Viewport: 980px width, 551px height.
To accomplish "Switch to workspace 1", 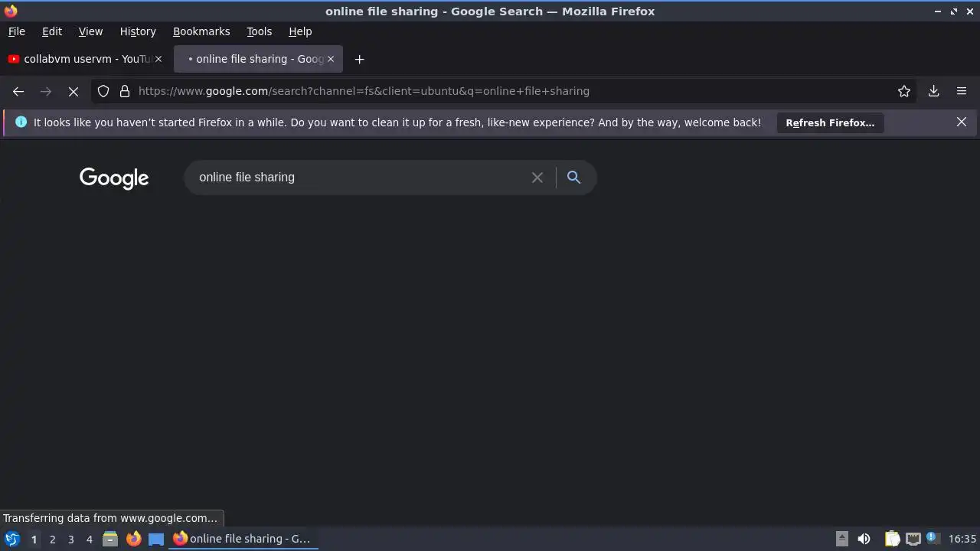I will 34,540.
